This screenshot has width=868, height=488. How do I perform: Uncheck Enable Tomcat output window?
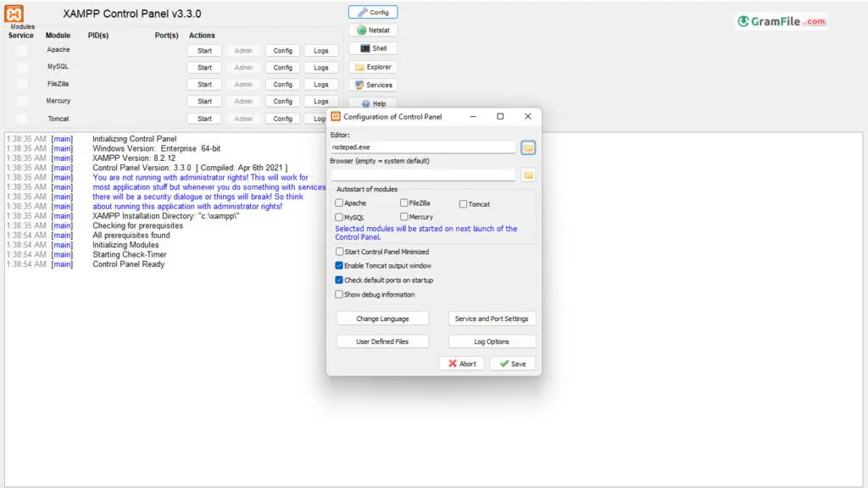339,265
